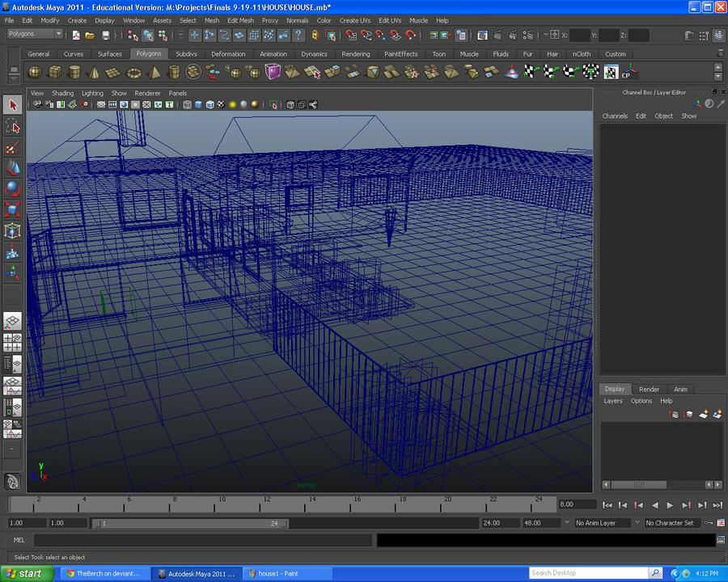728x582 pixels.
Task: Switch to house1 - Paint taskbar window
Action: tap(288, 574)
